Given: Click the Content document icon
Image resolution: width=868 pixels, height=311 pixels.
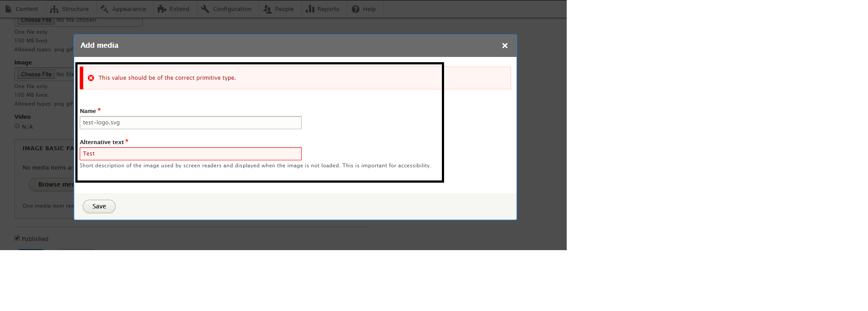Looking at the screenshot, I should [8, 9].
